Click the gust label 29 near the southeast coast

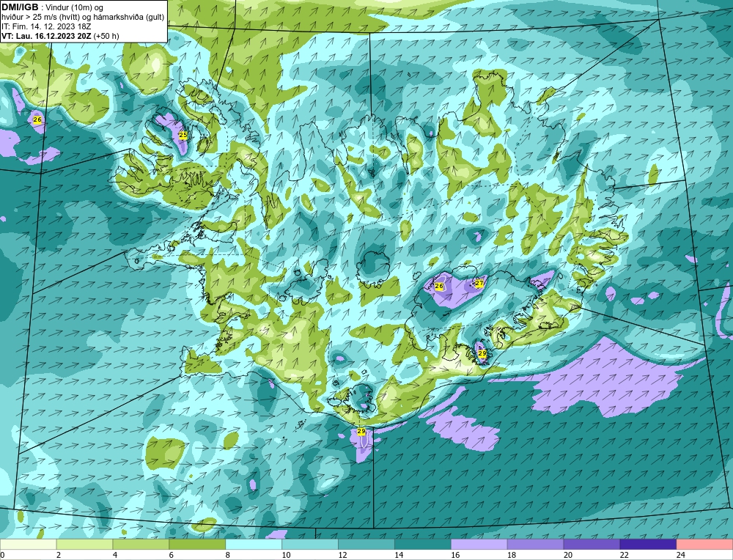[482, 354]
